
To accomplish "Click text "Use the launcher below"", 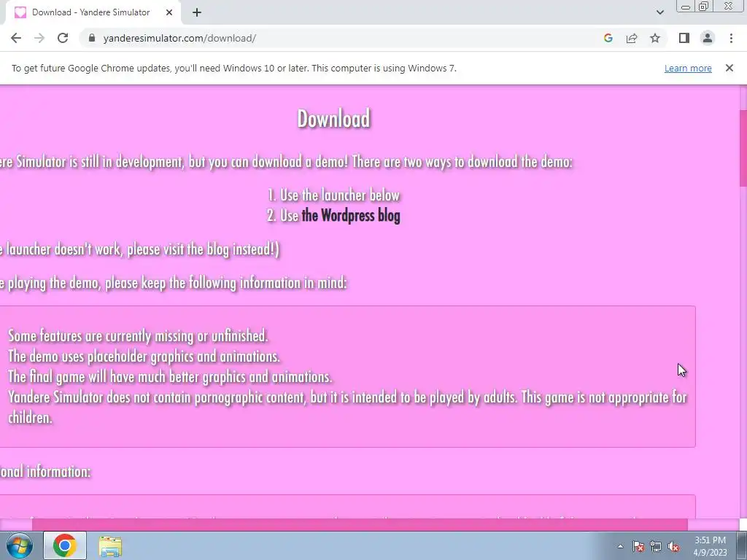I will [x=340, y=195].
